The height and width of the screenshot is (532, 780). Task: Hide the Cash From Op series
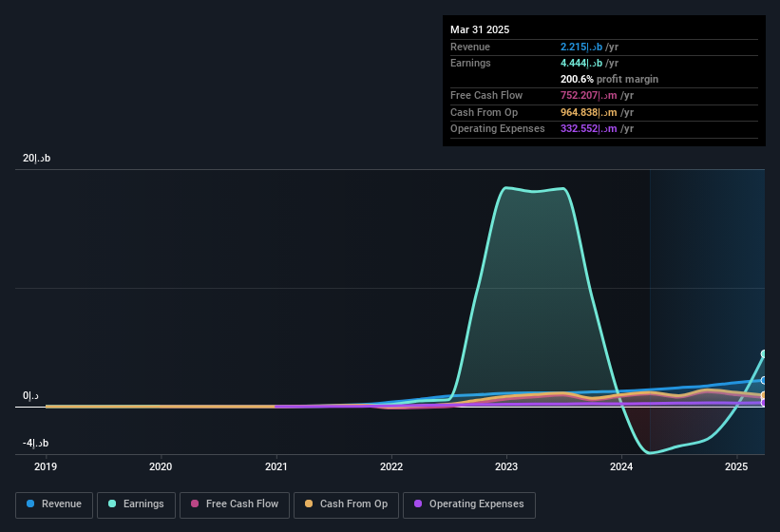(346, 504)
